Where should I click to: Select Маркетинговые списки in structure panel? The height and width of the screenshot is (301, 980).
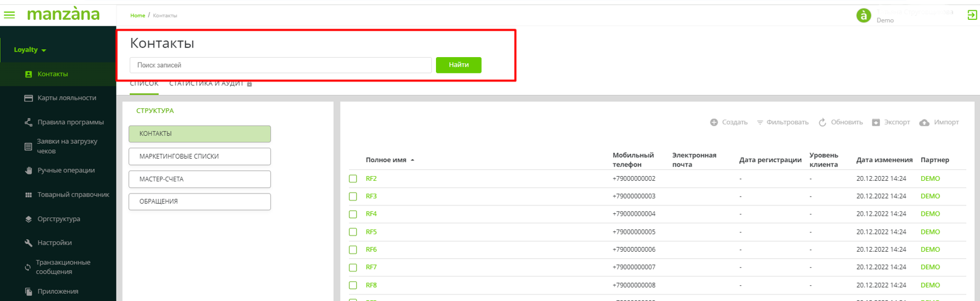(x=199, y=156)
